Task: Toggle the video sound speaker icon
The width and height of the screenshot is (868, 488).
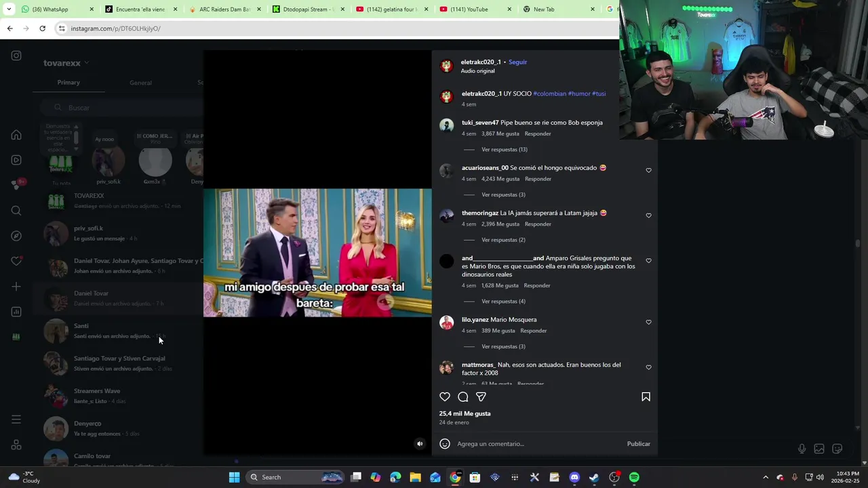Action: click(420, 444)
